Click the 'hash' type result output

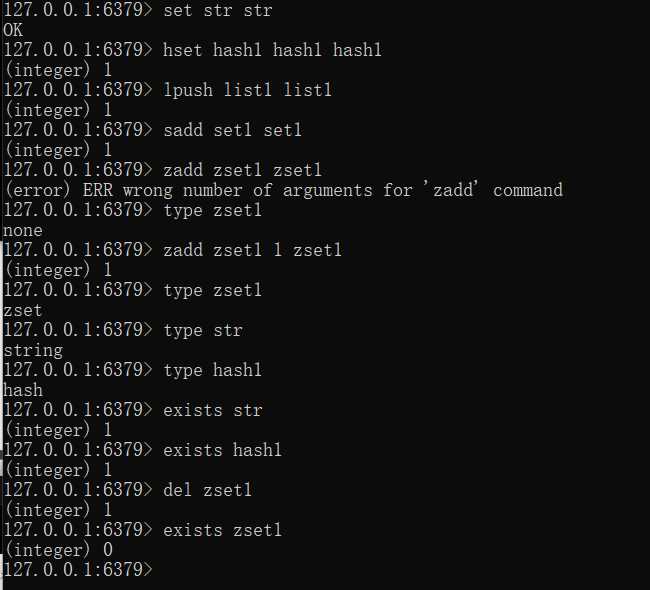point(23,390)
